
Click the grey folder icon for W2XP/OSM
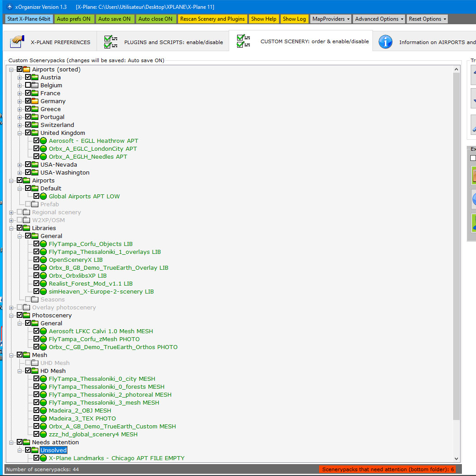(27, 220)
